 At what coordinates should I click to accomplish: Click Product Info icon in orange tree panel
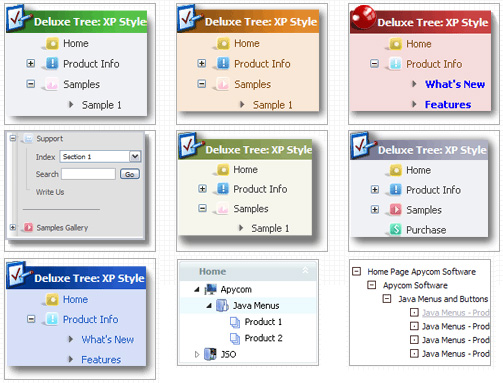point(223,63)
